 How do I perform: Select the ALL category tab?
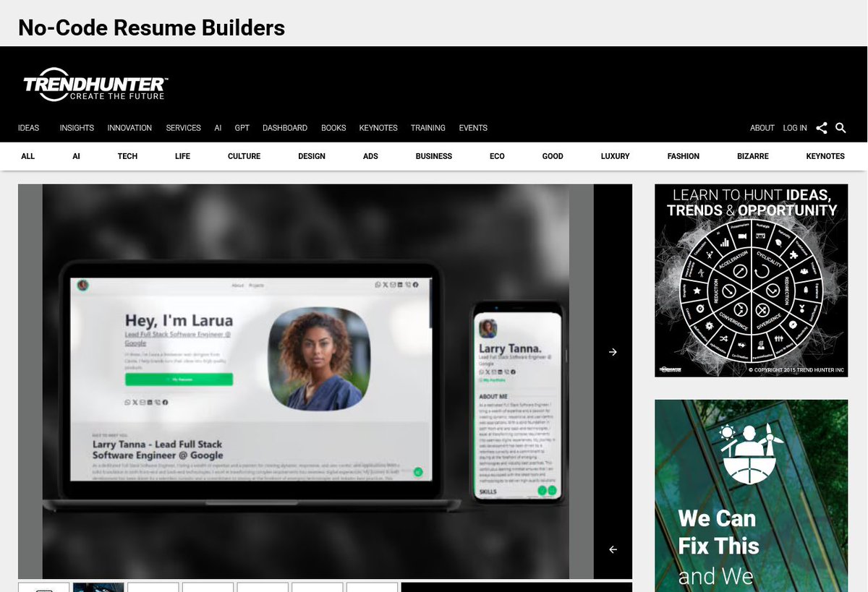pyautogui.click(x=28, y=156)
